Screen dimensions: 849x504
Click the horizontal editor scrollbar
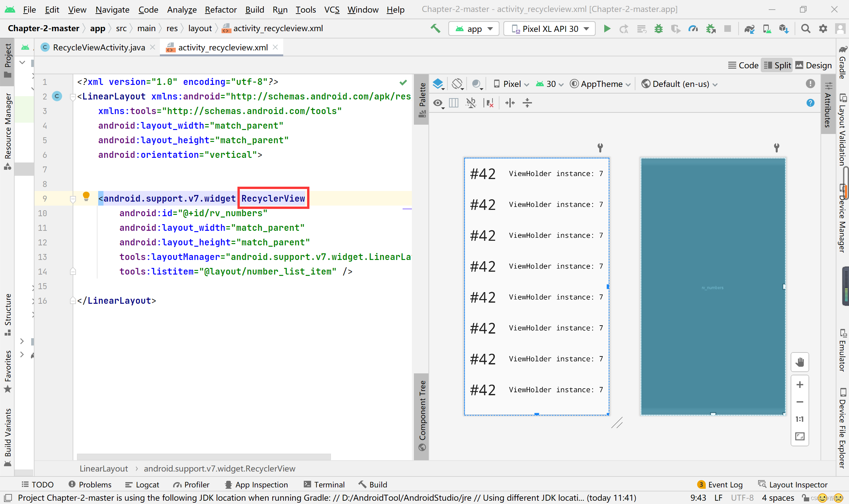point(204,457)
